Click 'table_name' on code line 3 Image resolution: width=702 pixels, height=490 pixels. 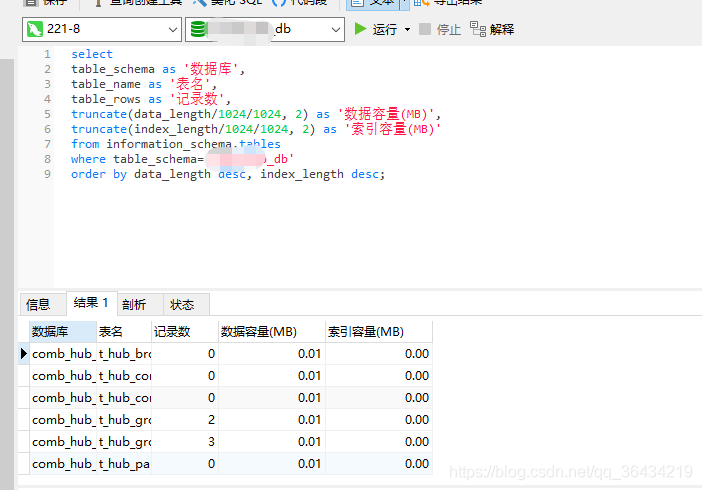106,84
